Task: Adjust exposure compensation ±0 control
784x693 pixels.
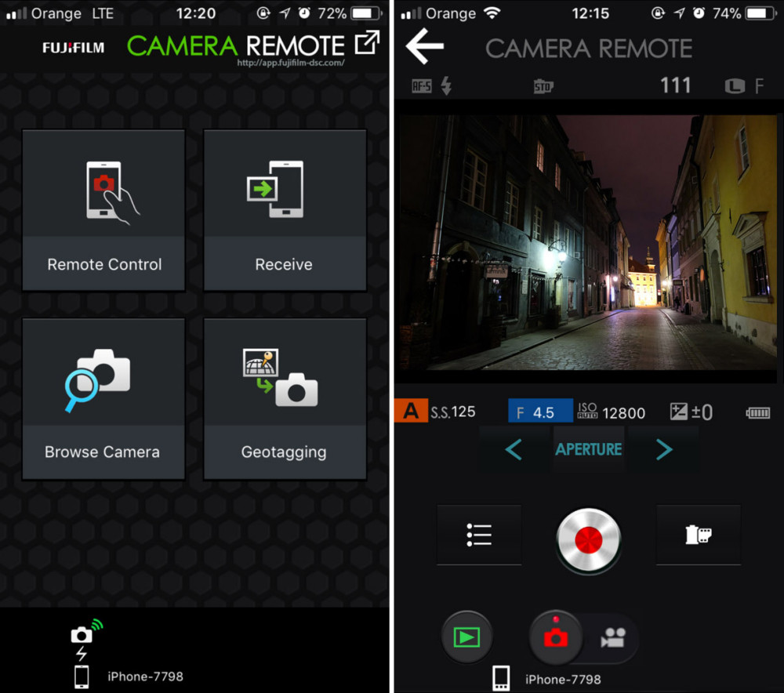Action: [x=691, y=412]
